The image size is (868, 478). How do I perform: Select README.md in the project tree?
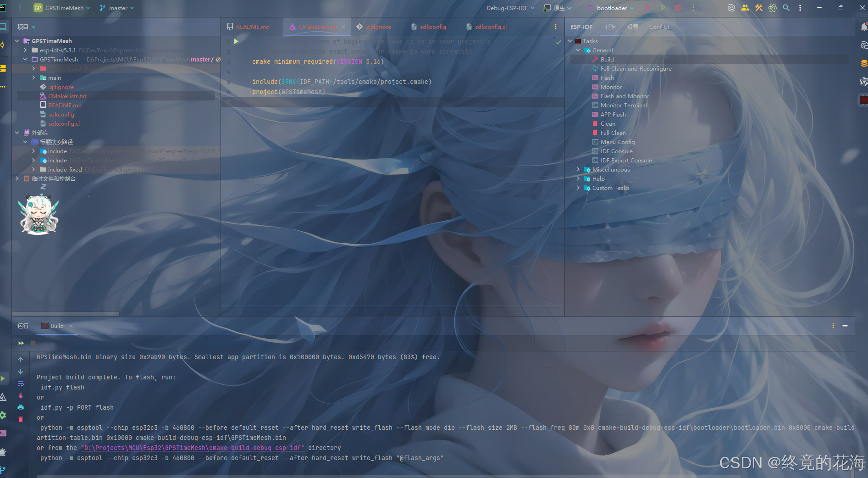pos(65,105)
